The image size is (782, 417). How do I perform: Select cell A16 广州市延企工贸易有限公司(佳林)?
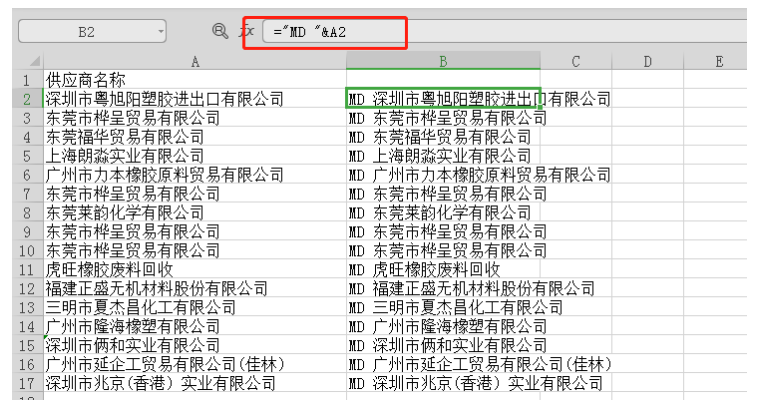pyautogui.click(x=195, y=364)
